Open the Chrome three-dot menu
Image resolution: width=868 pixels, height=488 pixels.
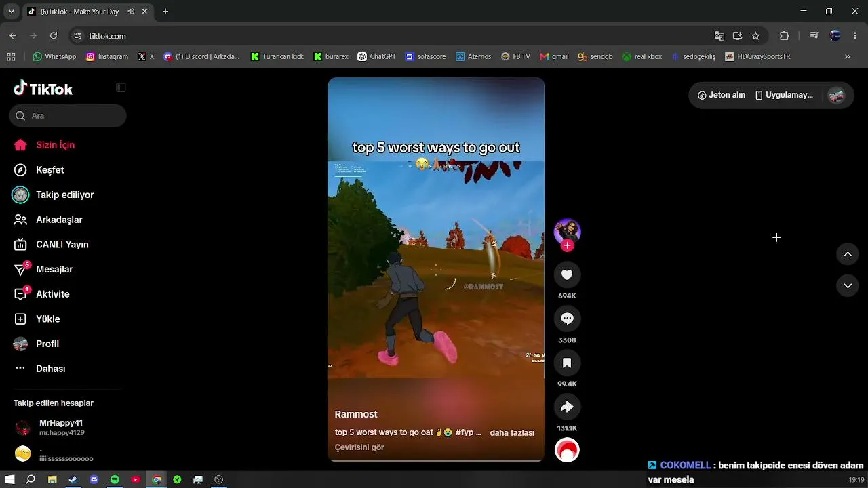pos(854,36)
